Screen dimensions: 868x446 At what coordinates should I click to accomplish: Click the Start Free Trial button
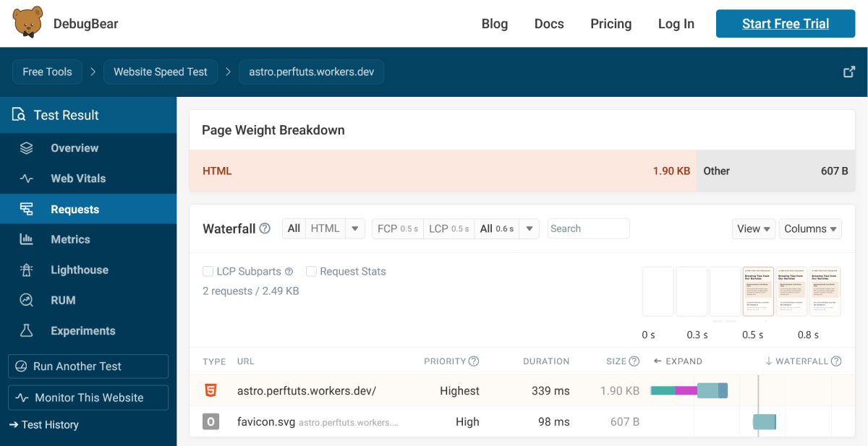click(786, 24)
